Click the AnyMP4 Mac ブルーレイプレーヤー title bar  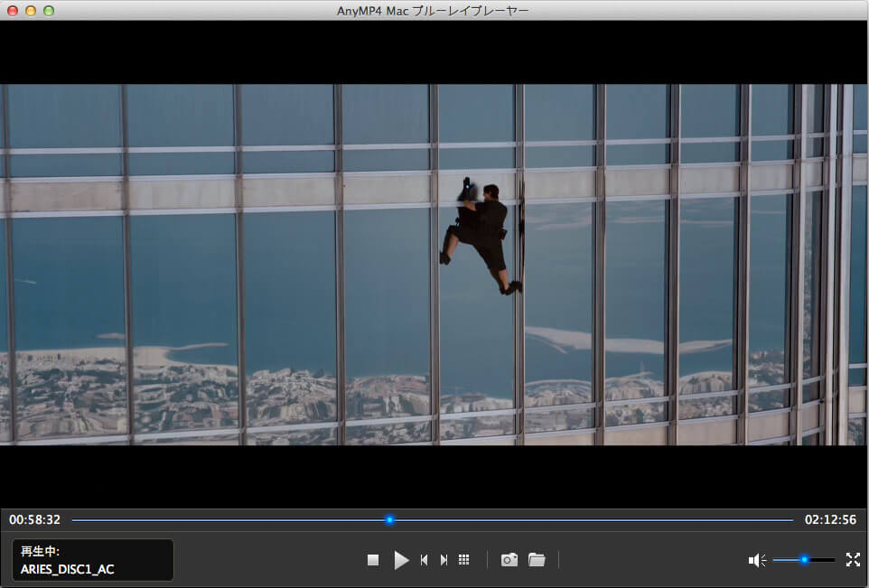pyautogui.click(x=434, y=11)
